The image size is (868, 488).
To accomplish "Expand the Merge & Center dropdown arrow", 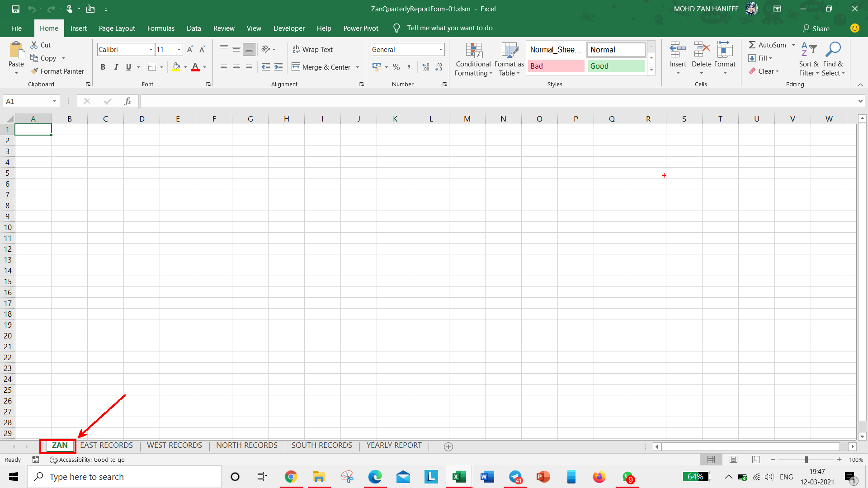I will [358, 67].
